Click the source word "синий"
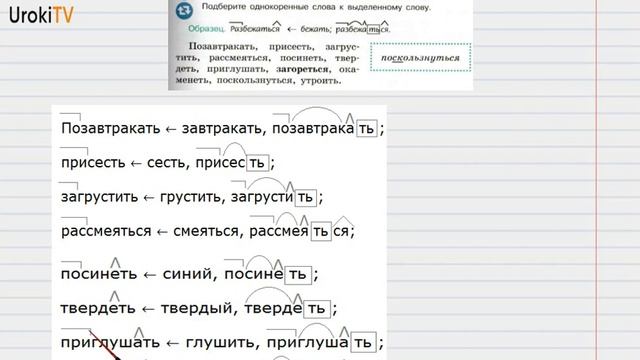 pyautogui.click(x=189, y=273)
